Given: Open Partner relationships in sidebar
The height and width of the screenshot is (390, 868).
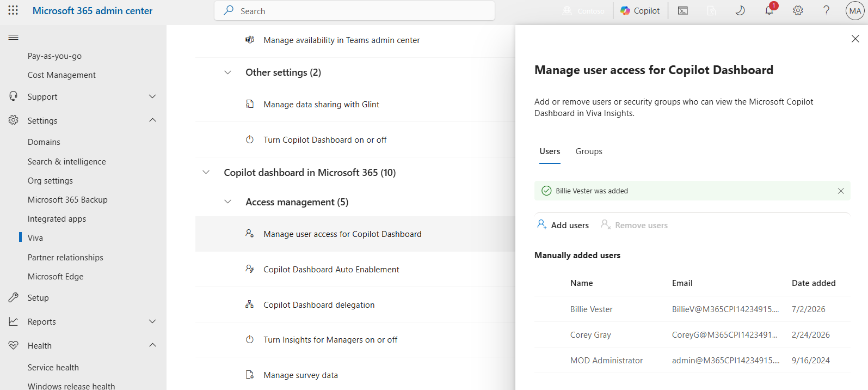Looking at the screenshot, I should click(x=65, y=257).
